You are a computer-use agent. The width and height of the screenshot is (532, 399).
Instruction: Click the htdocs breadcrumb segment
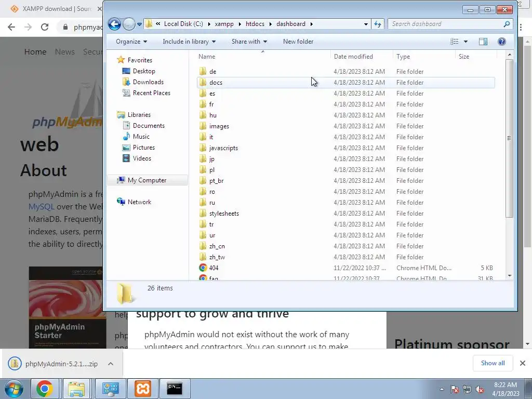click(x=255, y=24)
